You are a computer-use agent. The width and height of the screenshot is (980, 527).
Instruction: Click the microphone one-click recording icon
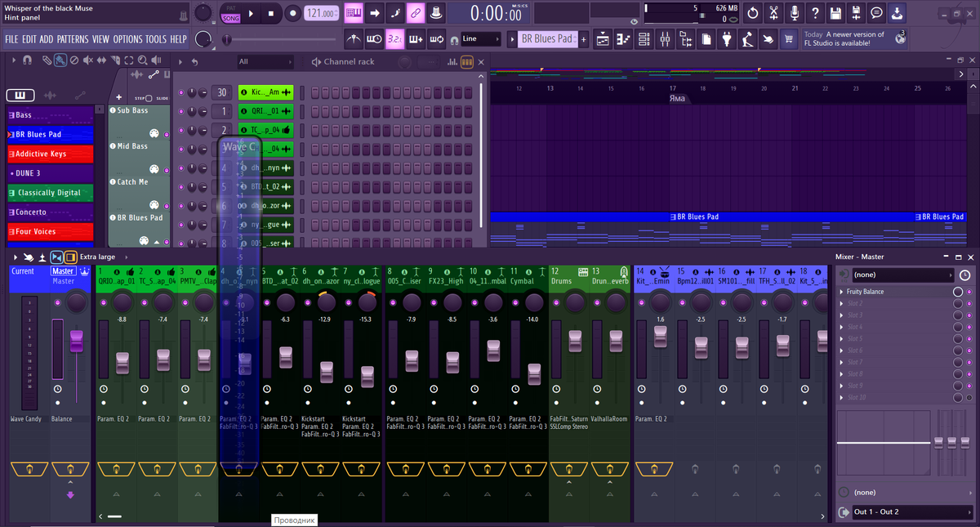coord(795,13)
